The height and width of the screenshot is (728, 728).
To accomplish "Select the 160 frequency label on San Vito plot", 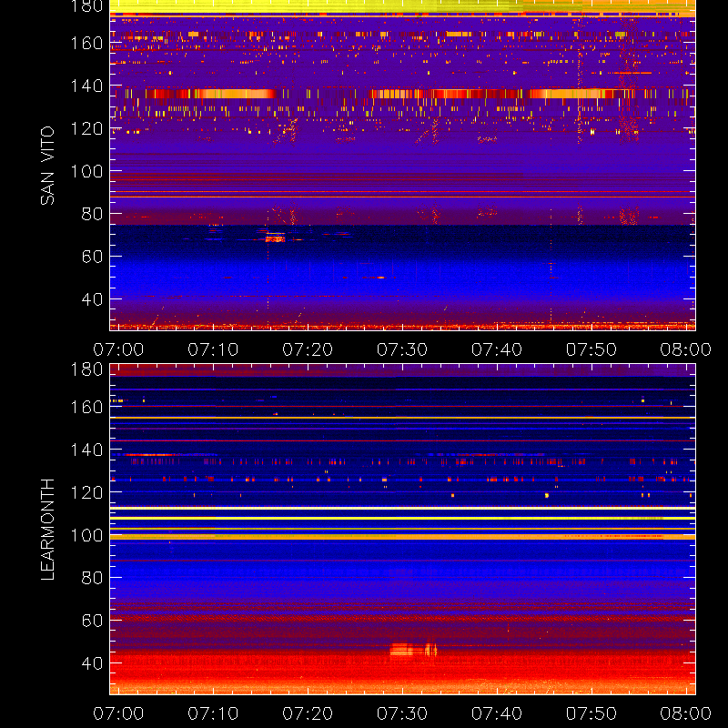I will pyautogui.click(x=86, y=43).
